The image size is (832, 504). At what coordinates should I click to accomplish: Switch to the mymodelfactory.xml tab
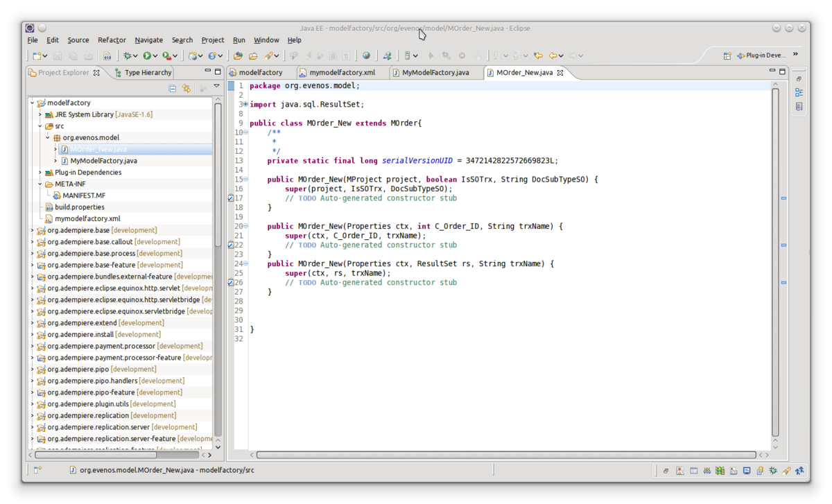342,72
